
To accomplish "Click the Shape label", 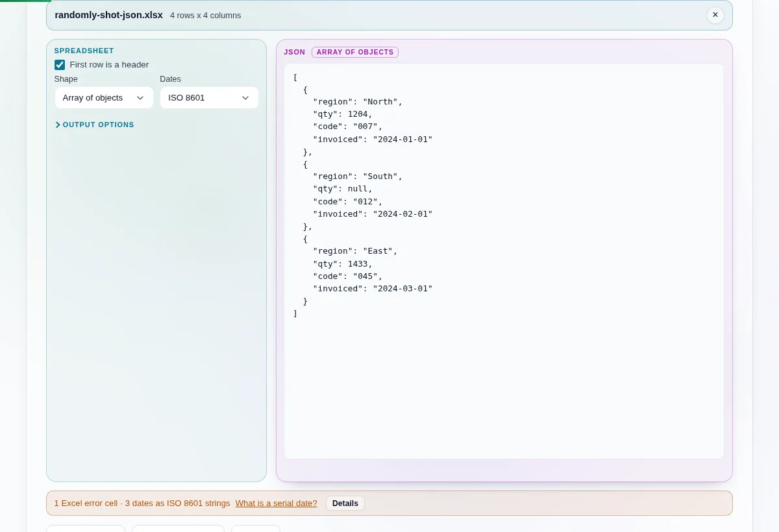I will click(66, 79).
